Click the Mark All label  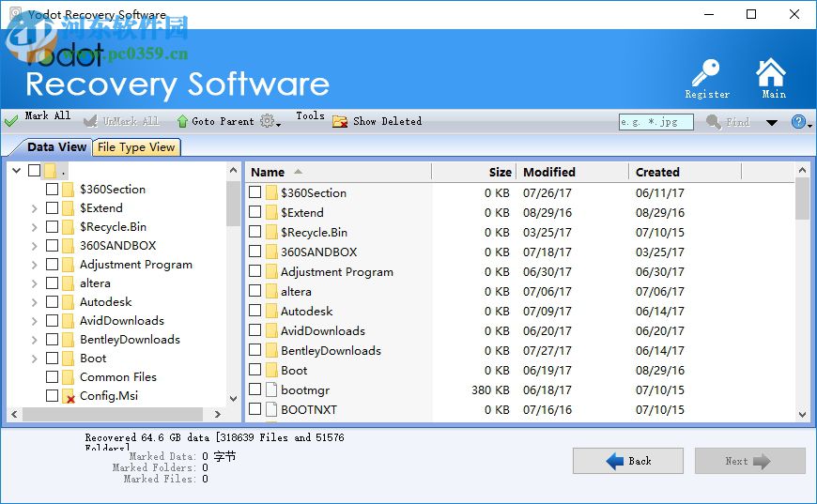pos(47,115)
